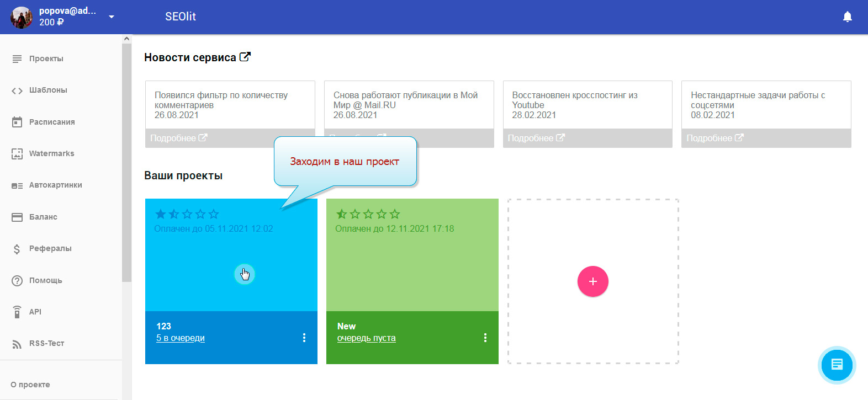
Task: Select Проекты in the sidebar menu
Action: tap(46, 58)
